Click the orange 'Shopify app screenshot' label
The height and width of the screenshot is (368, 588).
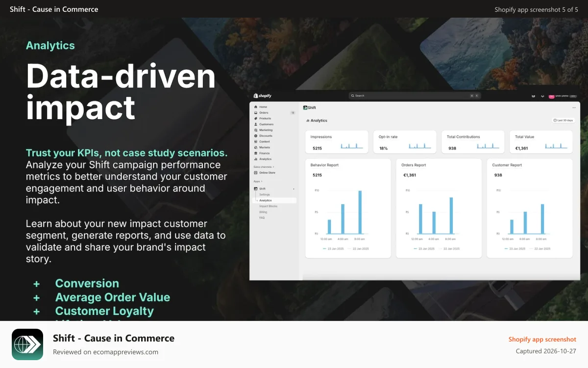tap(542, 339)
